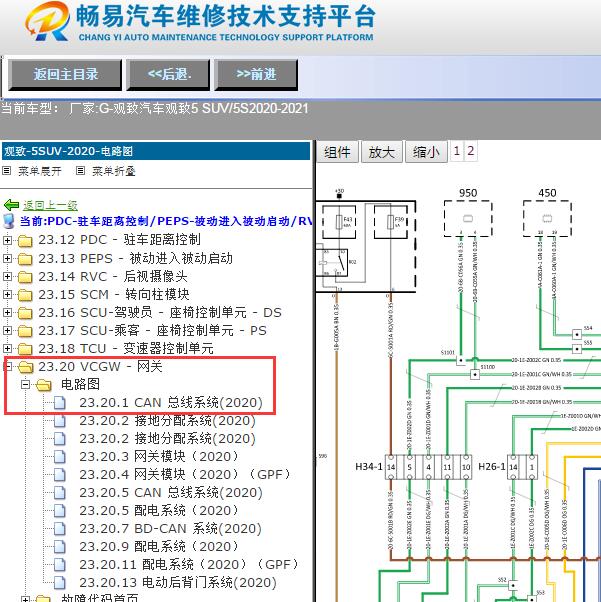Click folder icon for 23.13 PEPS
Image resolution: width=601 pixels, height=602 pixels.
pos(25,259)
